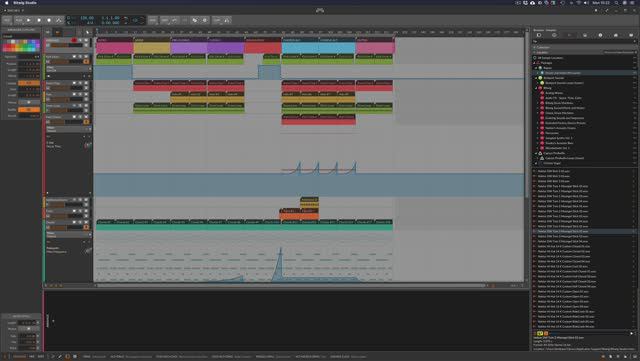Select the Analog Waves package in browser
The height and width of the screenshot is (361, 640).
click(554, 93)
